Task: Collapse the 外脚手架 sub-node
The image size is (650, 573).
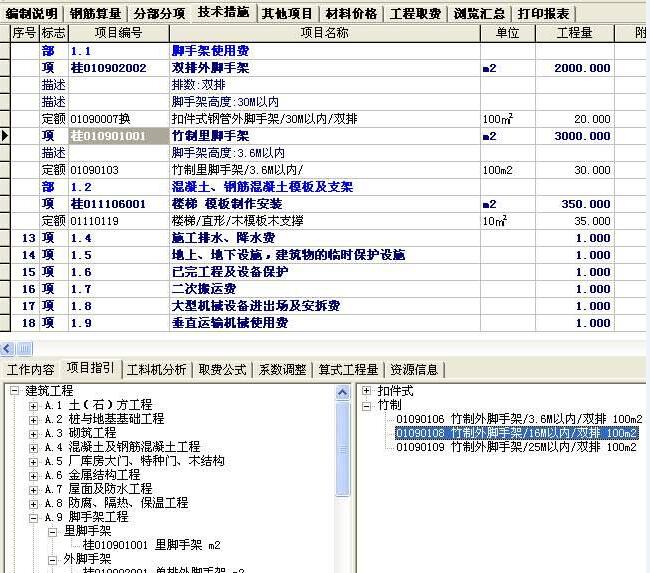Action: pyautogui.click(x=52, y=560)
